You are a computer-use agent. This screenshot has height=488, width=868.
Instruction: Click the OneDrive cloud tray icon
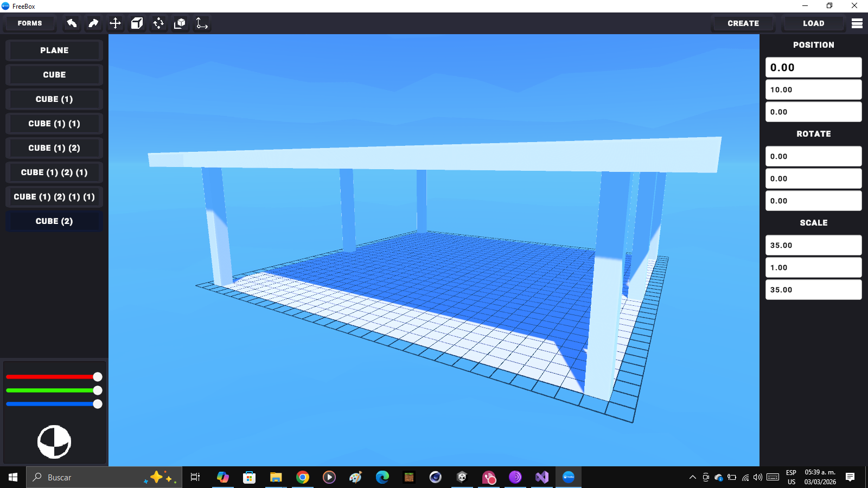pos(719,477)
